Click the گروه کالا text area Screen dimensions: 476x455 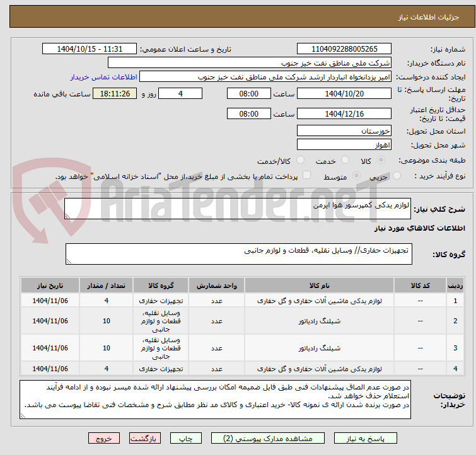pos(239,254)
